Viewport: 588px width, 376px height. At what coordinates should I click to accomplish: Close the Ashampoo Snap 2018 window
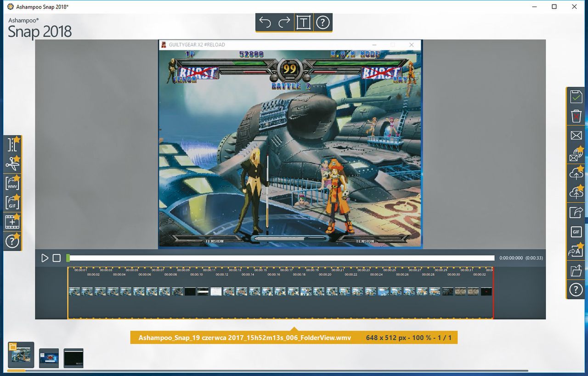(x=575, y=6)
